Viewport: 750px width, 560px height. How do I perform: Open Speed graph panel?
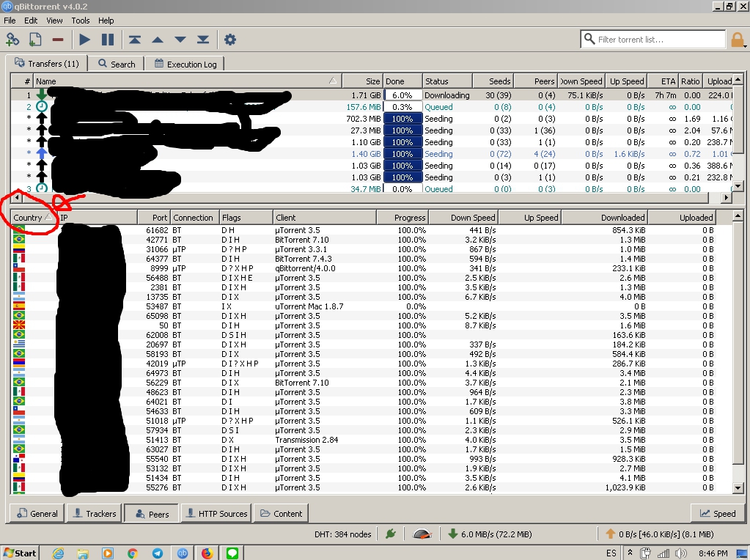(x=718, y=513)
